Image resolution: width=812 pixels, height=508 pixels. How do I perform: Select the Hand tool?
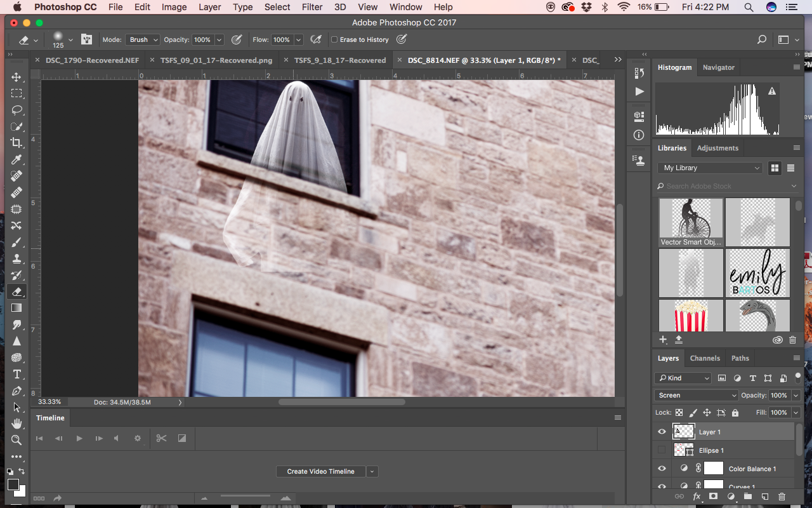coord(16,424)
